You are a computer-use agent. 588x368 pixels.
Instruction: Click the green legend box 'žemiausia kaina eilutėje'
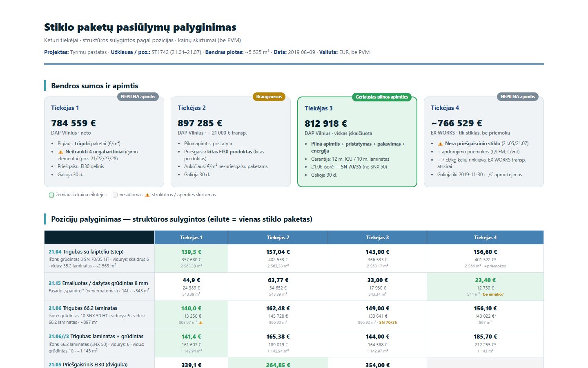pyautogui.click(x=51, y=195)
